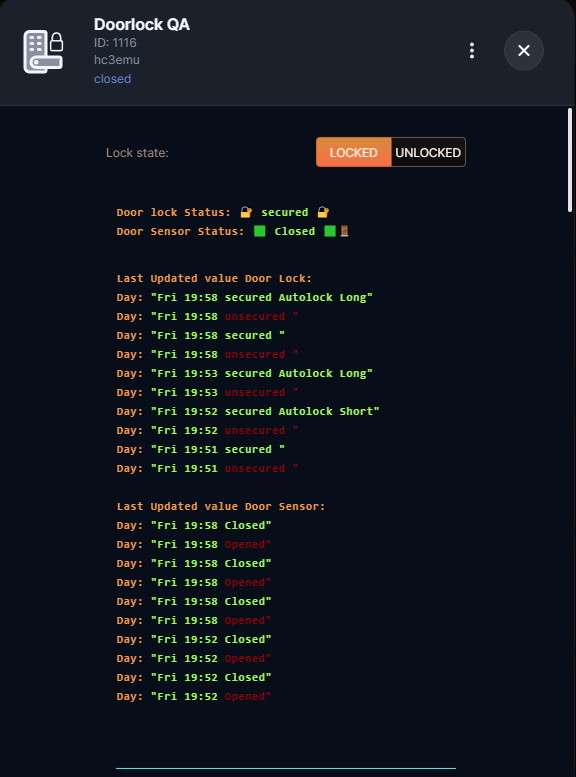This screenshot has width=576, height=777.
Task: Click the 'Doorlock QA' title
Action: (142, 24)
